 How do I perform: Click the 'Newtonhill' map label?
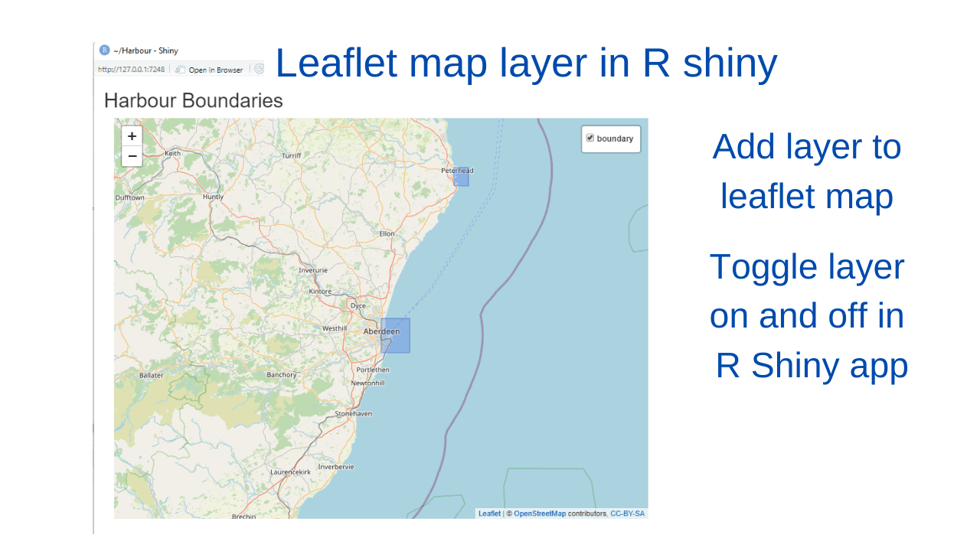tap(368, 383)
